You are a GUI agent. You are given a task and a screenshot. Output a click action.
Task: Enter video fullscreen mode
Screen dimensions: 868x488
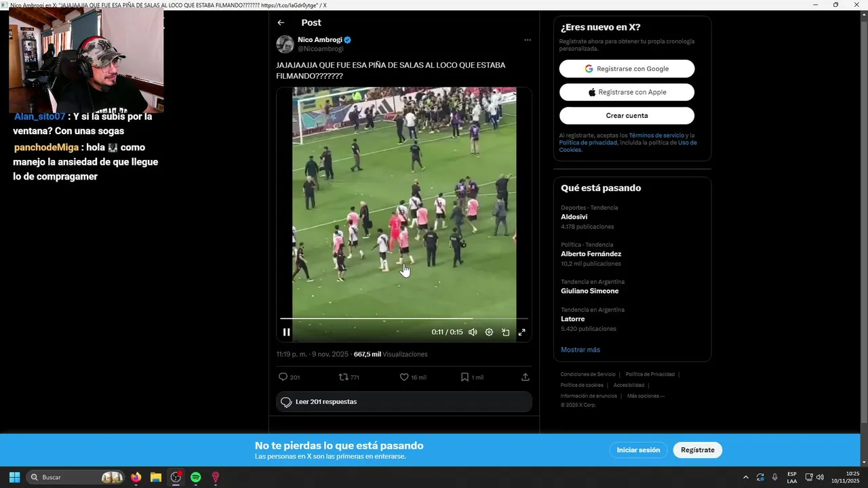(x=521, y=332)
